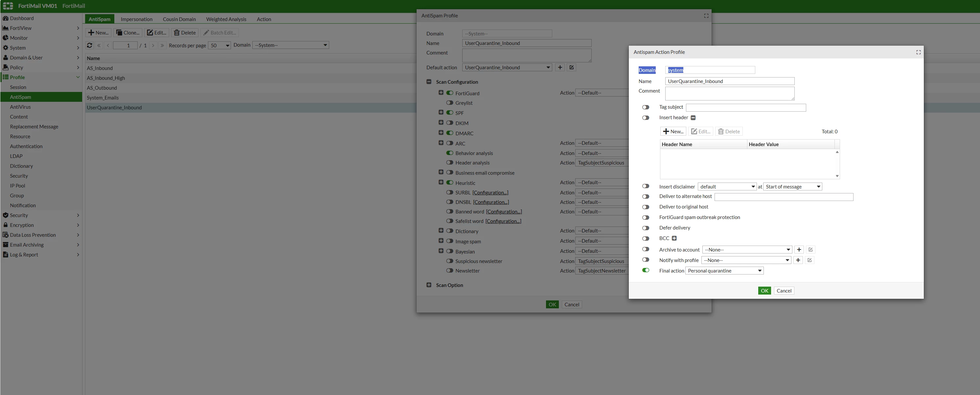Toggle Greylist scan off or on

click(450, 103)
